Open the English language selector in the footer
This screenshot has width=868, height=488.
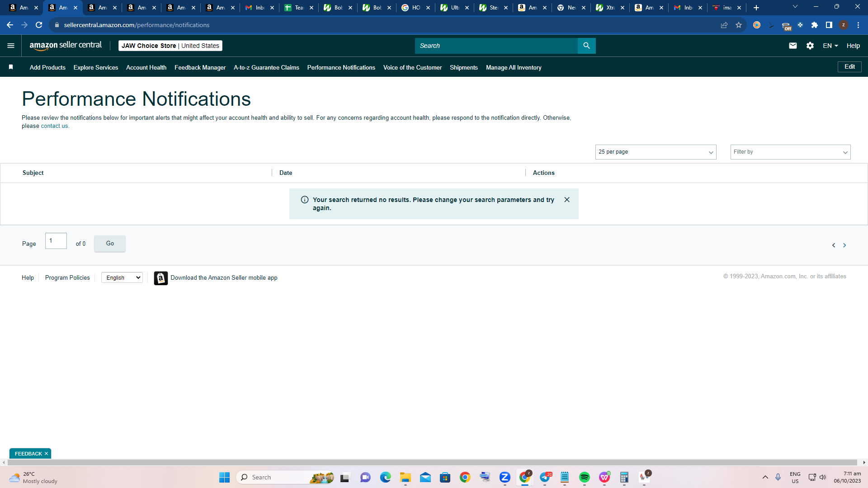click(x=122, y=278)
